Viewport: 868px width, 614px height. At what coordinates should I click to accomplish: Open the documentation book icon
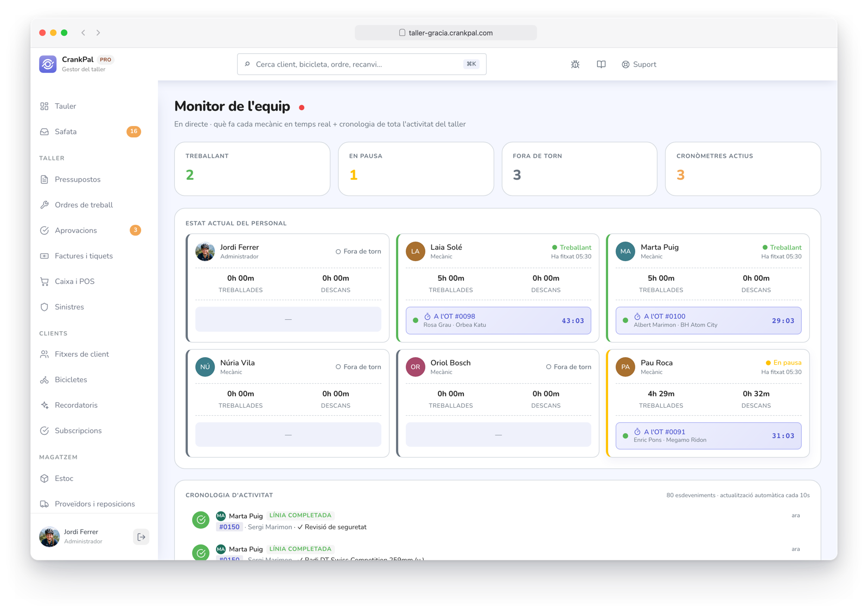click(x=601, y=65)
